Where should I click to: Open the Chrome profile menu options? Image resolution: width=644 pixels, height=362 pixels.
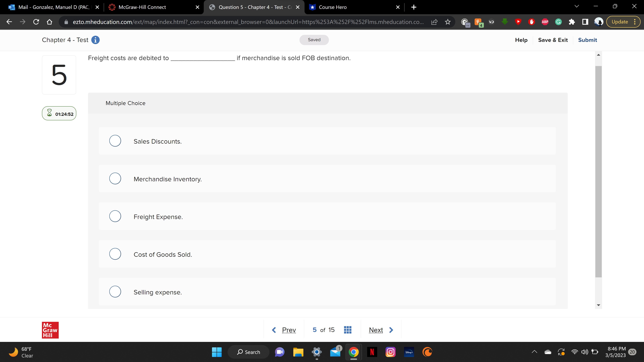tap(599, 22)
